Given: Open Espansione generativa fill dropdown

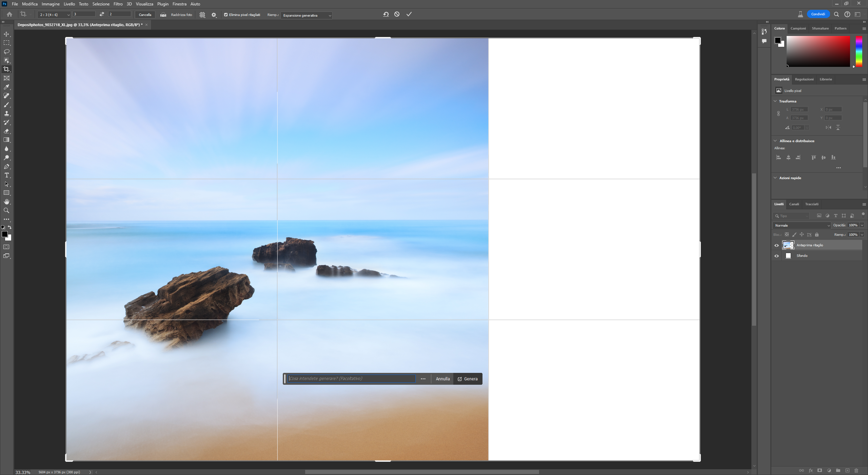Looking at the screenshot, I should coord(307,15).
